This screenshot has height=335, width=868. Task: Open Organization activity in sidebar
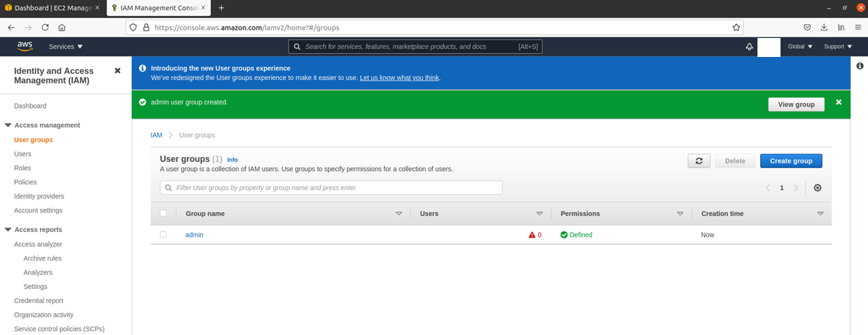(x=44, y=315)
